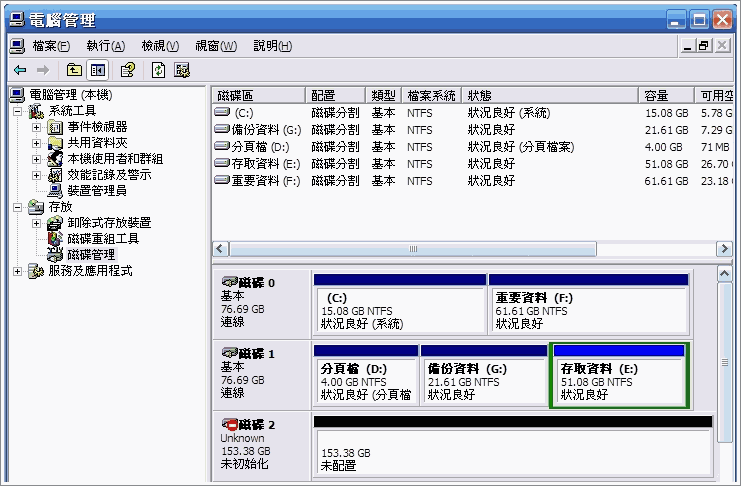
Task: Click the Up one level folder icon
Action: point(74,70)
